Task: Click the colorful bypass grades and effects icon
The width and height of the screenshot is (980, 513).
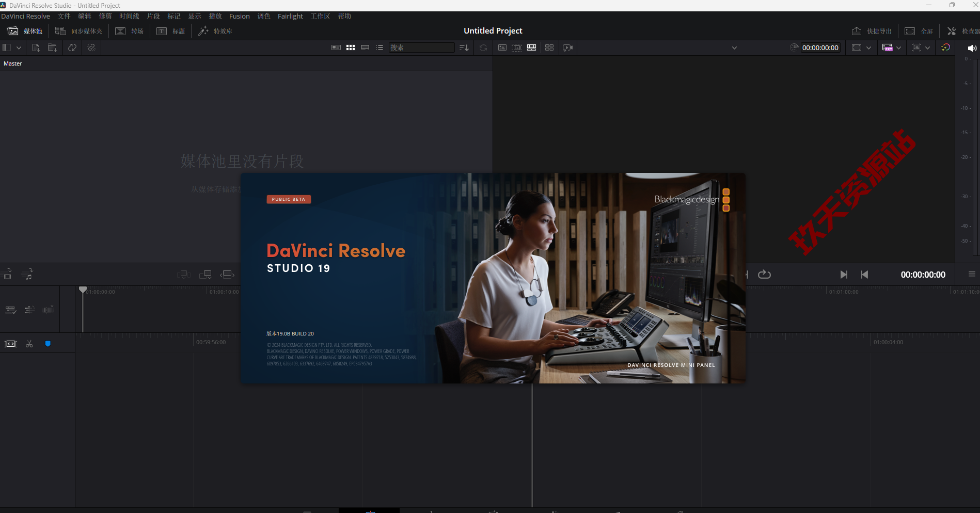Action: 945,47
